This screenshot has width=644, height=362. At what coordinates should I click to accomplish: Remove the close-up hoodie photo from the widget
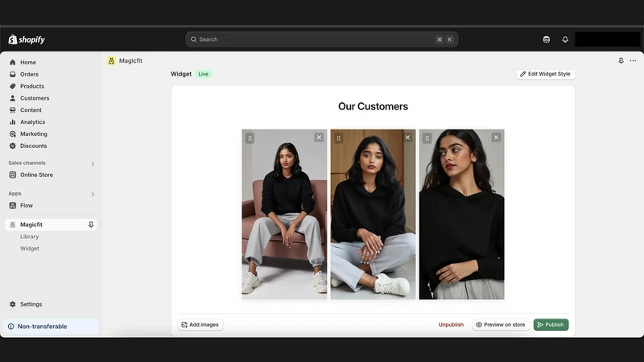click(496, 138)
